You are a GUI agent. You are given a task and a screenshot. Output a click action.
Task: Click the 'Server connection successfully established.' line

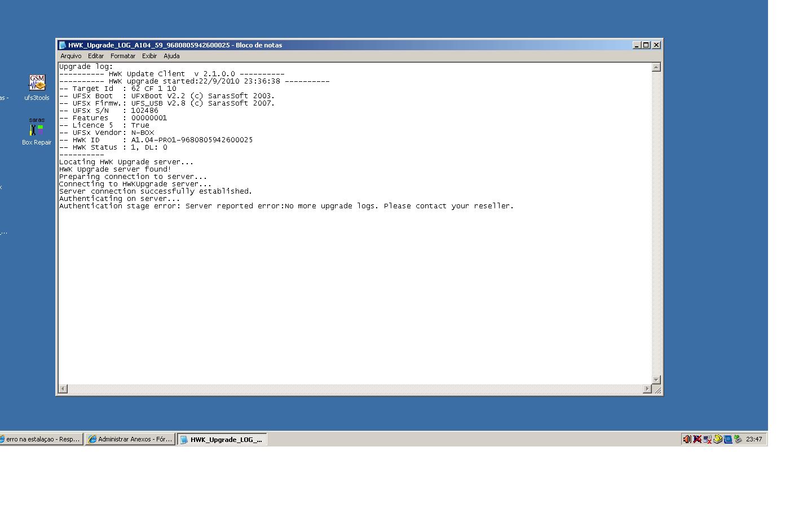(156, 191)
